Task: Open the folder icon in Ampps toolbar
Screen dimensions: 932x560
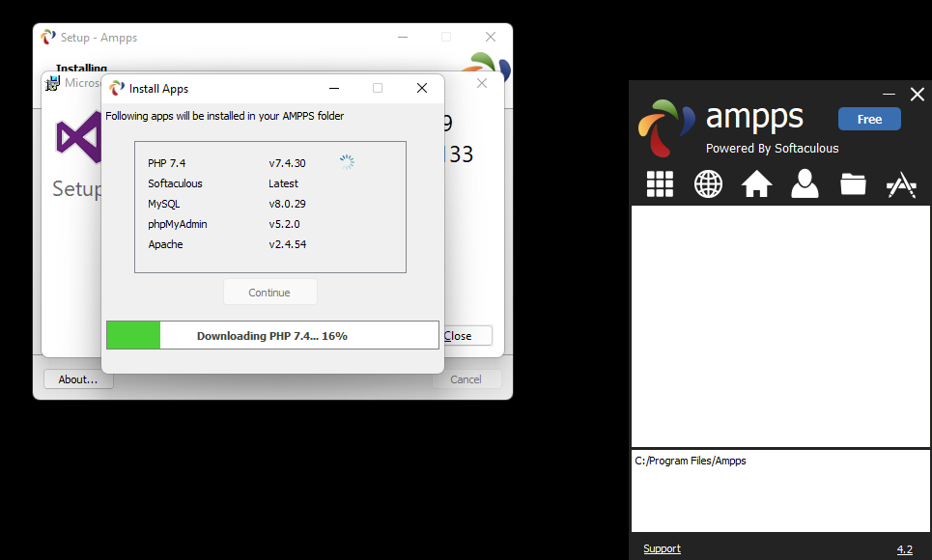Action: point(853,183)
